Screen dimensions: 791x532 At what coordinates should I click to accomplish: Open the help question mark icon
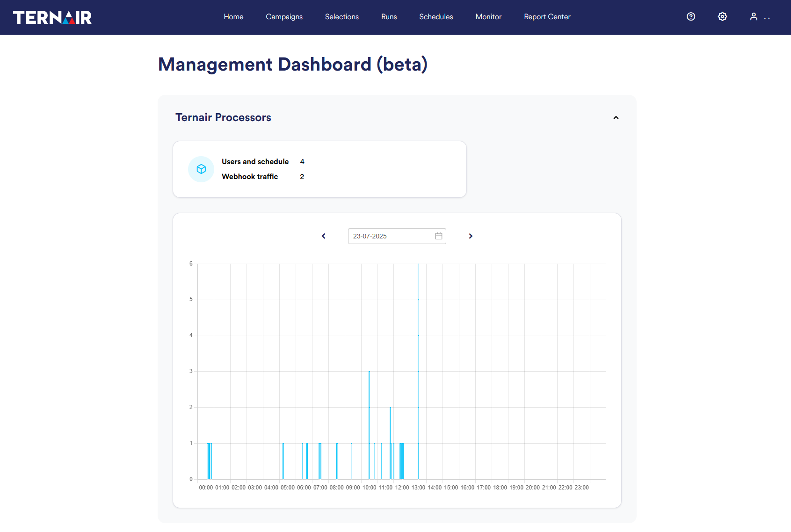click(691, 17)
